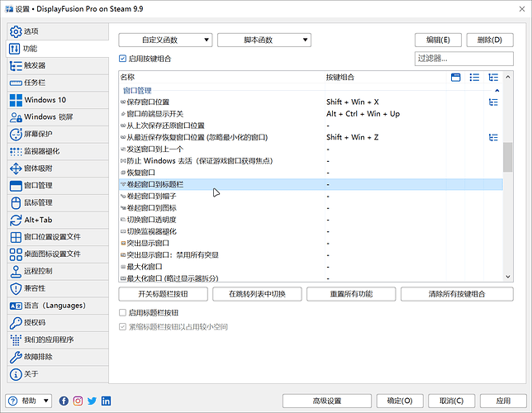Select the 窗口前端显示开关 row
This screenshot has height=413, width=532.
point(311,114)
